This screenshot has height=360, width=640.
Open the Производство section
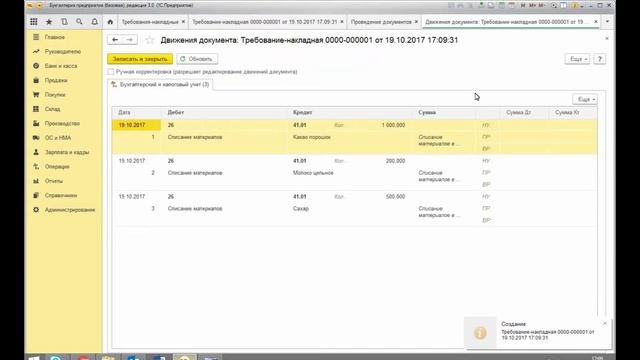[x=62, y=123]
